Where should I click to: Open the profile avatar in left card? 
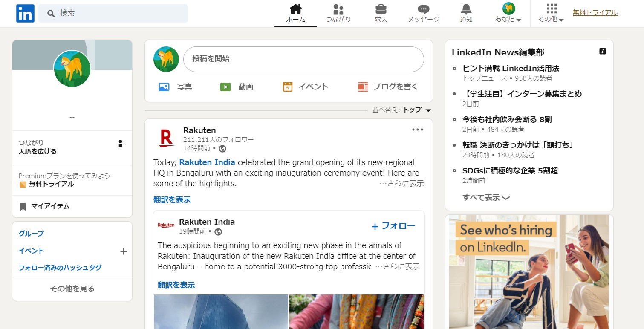coord(72,69)
